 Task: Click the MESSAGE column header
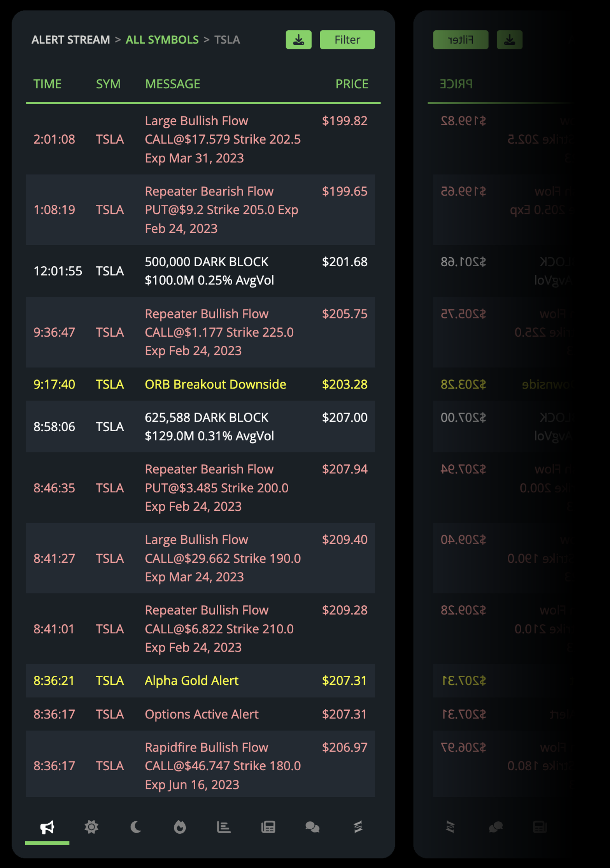[172, 84]
